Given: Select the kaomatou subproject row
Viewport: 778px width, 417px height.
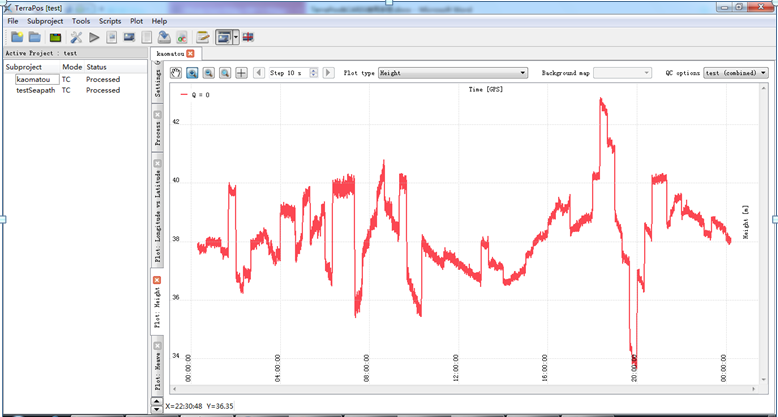Looking at the screenshot, I should click(34, 79).
